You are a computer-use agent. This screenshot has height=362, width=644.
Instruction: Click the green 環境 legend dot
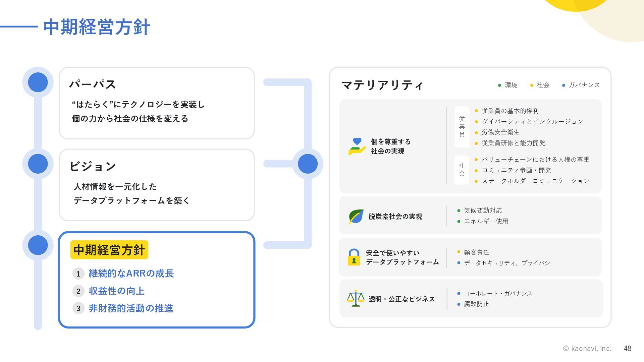coord(499,85)
